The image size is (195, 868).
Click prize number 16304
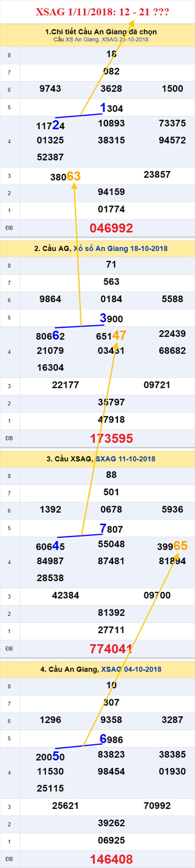tap(50, 368)
